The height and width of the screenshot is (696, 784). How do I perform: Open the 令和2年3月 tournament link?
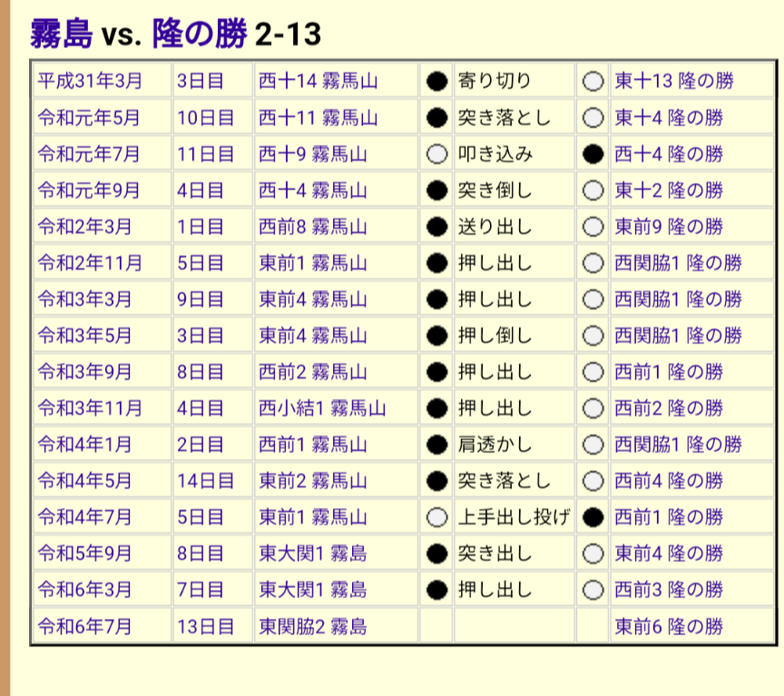tap(84, 227)
